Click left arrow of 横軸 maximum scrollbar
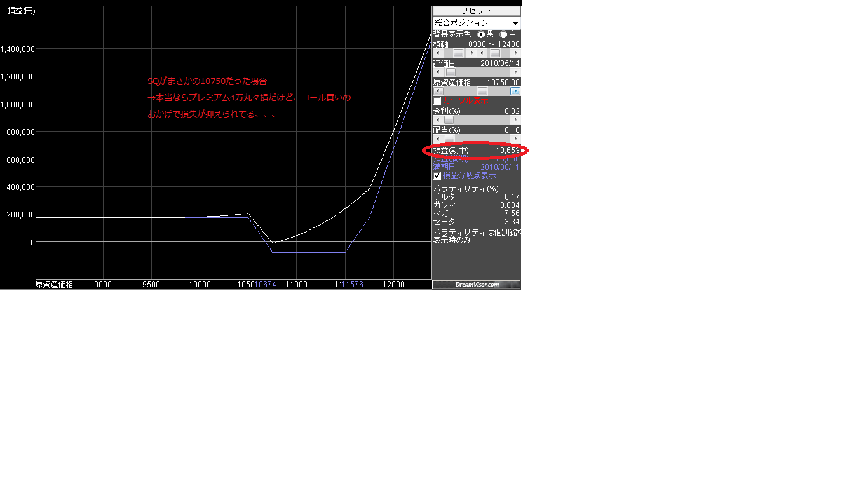This screenshot has height=488, width=868. click(481, 53)
